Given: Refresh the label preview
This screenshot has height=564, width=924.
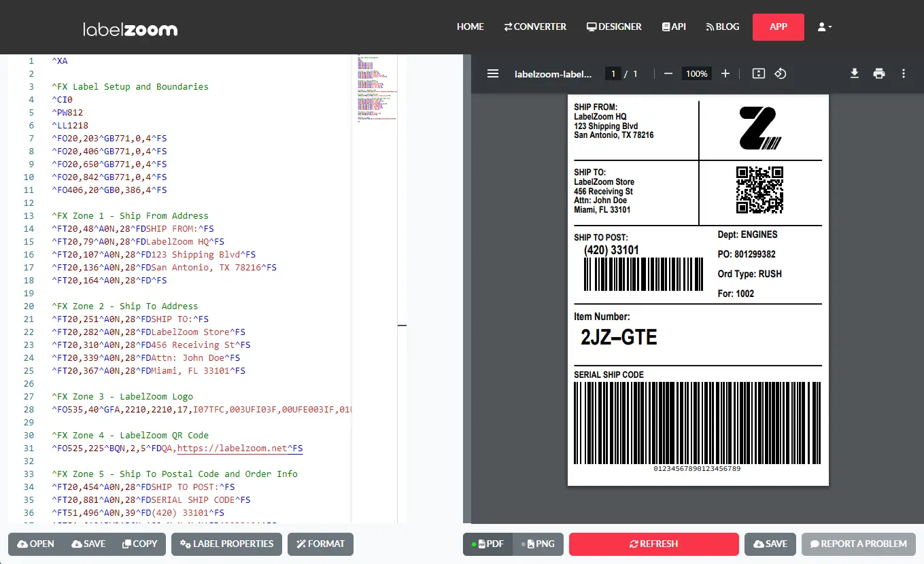Looking at the screenshot, I should (x=653, y=544).
